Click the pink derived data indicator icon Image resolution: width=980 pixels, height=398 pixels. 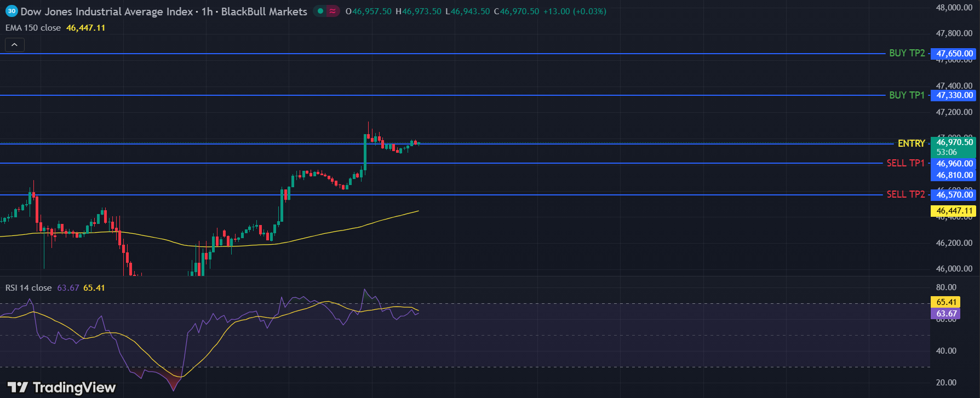tap(333, 11)
